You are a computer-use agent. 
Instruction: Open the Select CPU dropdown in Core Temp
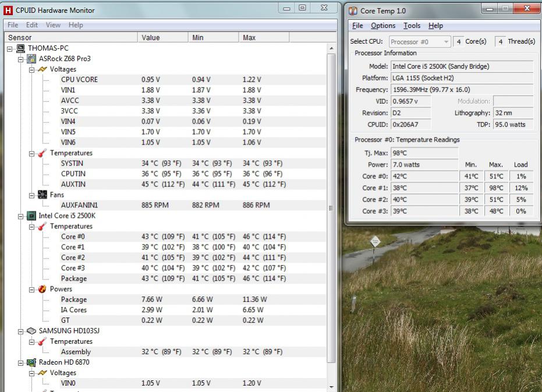[x=420, y=42]
